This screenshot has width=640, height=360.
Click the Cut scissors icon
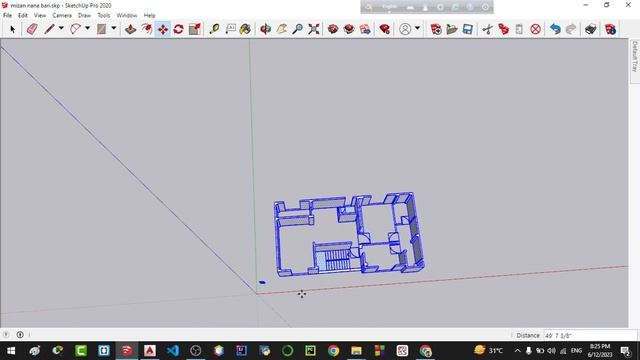tap(487, 29)
